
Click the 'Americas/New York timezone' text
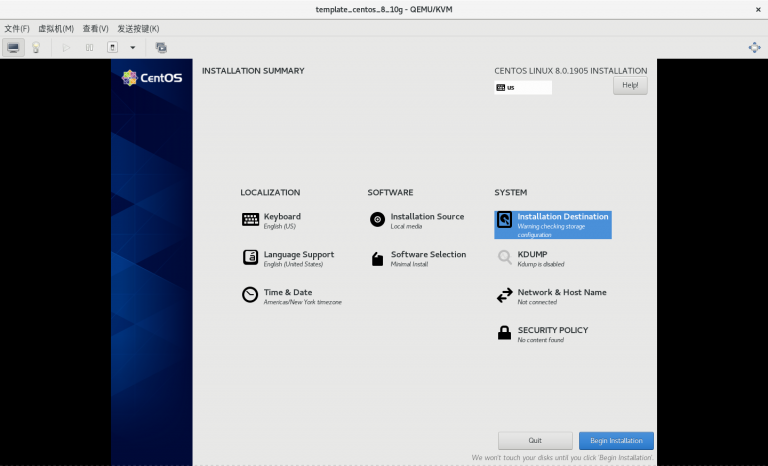point(303,302)
